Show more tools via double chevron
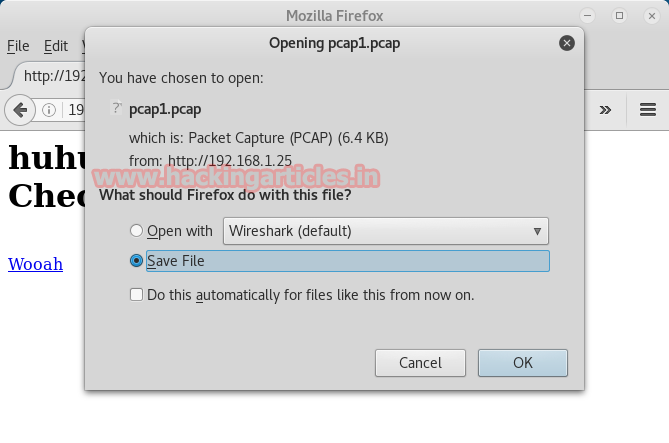The height and width of the screenshot is (443, 669). pos(605,110)
